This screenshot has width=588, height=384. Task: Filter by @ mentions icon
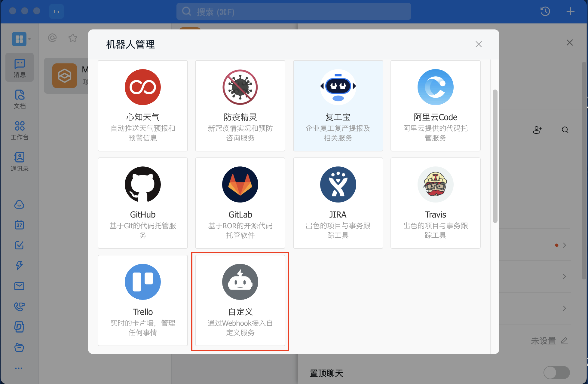tap(52, 38)
